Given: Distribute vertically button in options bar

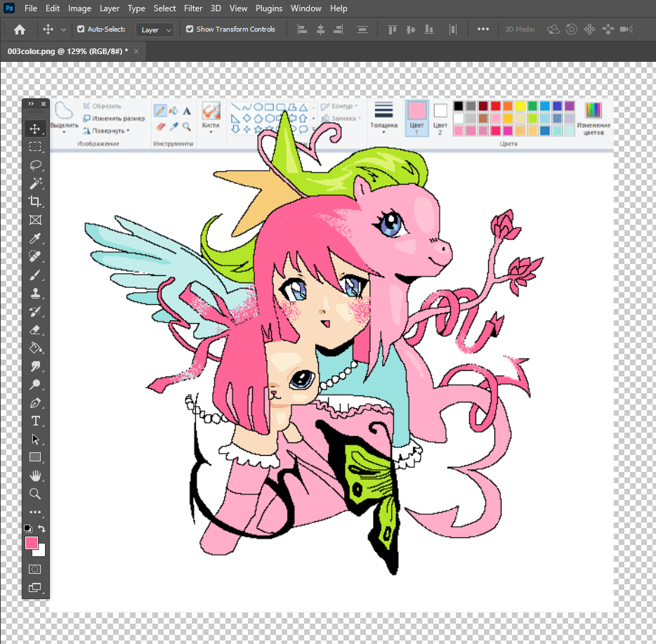Looking at the screenshot, I should (362, 29).
